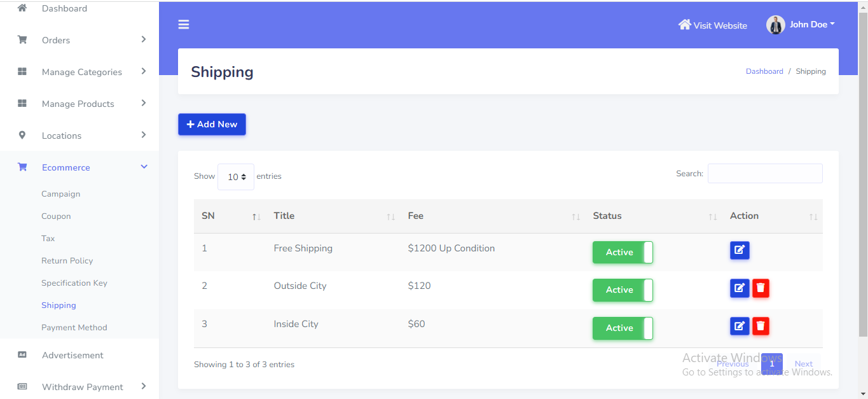Disable Inside City active status
Viewport: 868px width, 399px height.
coord(623,328)
